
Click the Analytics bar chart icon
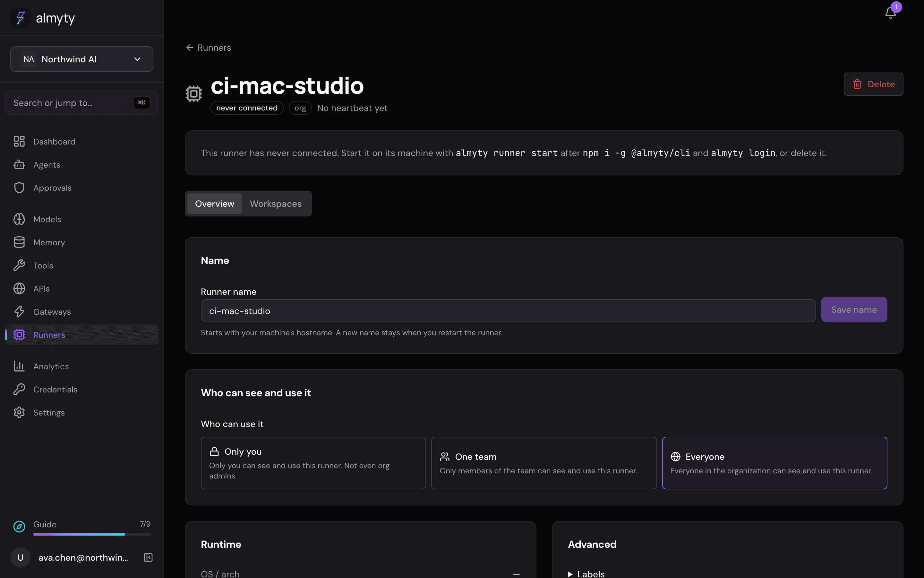[19, 366]
